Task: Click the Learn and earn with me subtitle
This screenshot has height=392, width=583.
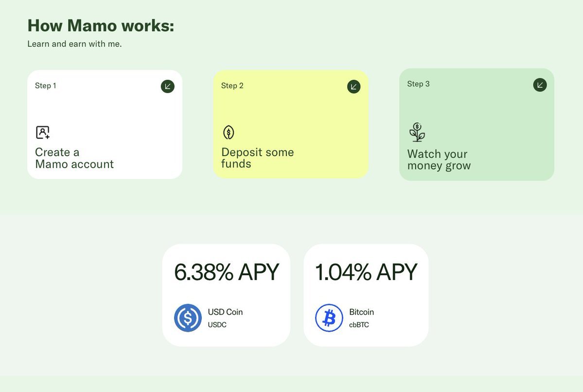Action: click(x=74, y=44)
